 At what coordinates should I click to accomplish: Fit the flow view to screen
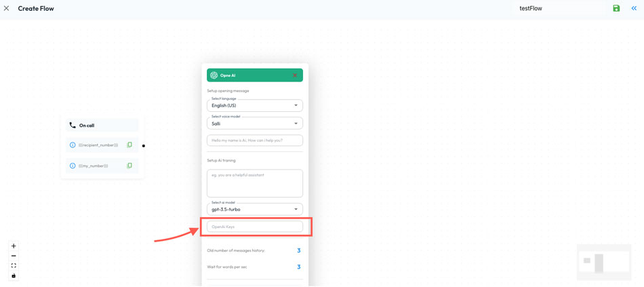[14, 266]
